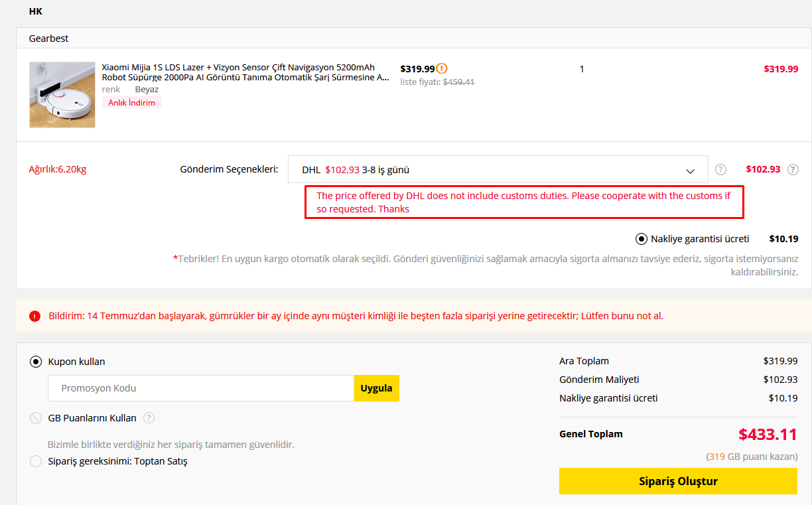Click the 319 GB puanı kazan text
This screenshot has width=812, height=505.
(x=752, y=457)
